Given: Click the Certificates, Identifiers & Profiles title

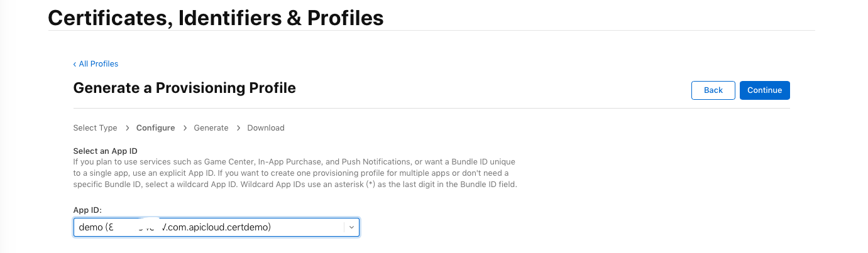Looking at the screenshot, I should tap(216, 18).
